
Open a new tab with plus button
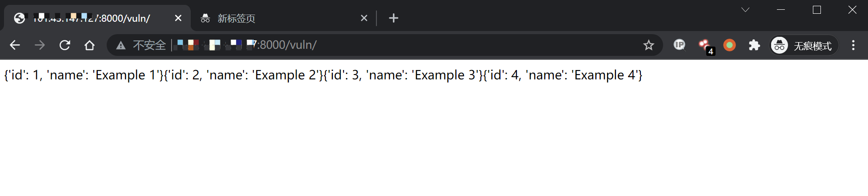coord(393,18)
